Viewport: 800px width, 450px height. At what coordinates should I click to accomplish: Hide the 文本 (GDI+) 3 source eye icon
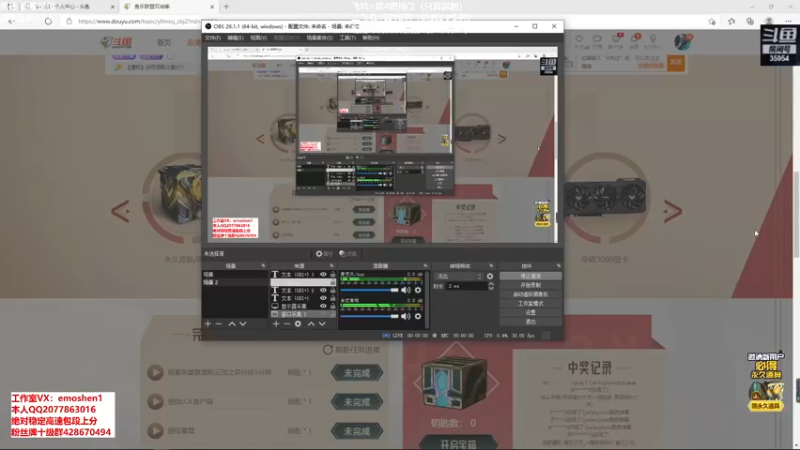click(x=323, y=274)
